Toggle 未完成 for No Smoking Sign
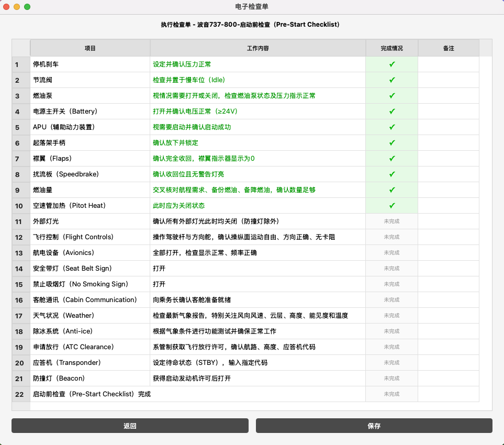Screen dimensions: 504x445 click(391, 284)
